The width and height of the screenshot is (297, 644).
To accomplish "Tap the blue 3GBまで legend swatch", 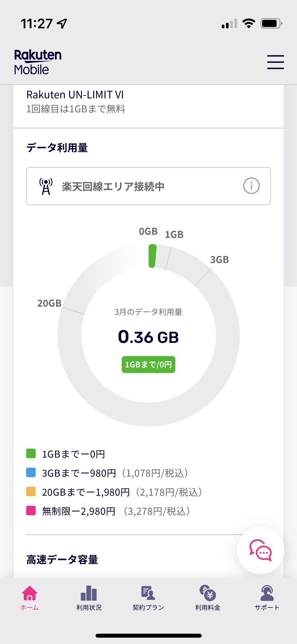I will click(31, 472).
